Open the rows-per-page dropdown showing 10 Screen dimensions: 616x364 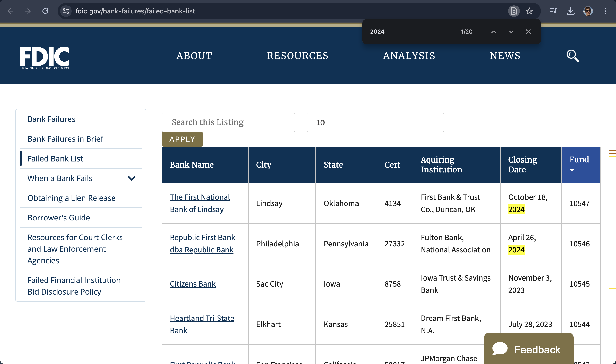pyautogui.click(x=375, y=122)
